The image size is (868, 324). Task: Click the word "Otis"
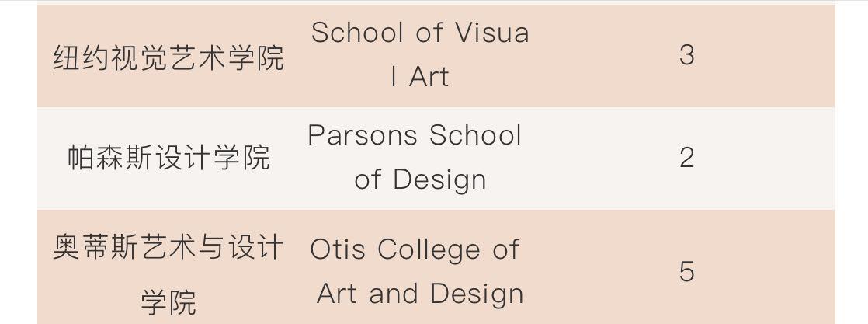(x=337, y=249)
